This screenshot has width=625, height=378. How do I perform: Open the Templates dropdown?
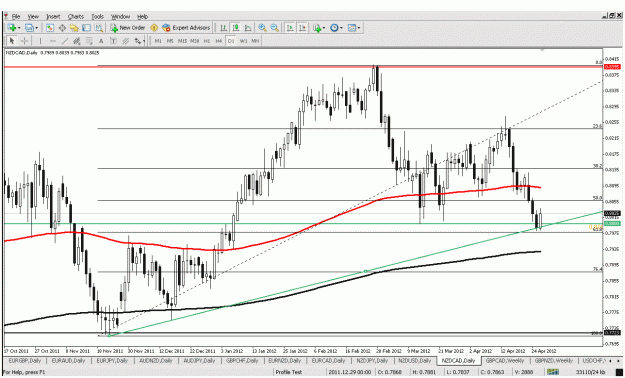coord(354,28)
